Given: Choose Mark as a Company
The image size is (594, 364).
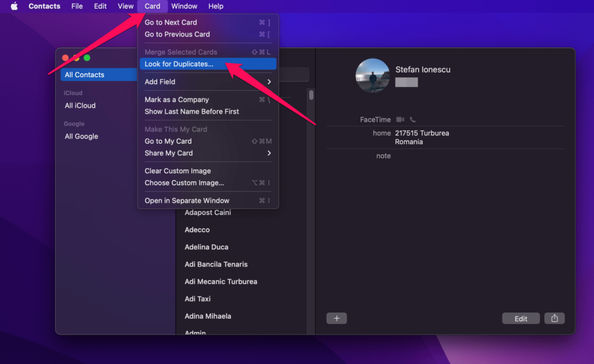Looking at the screenshot, I should tap(177, 100).
